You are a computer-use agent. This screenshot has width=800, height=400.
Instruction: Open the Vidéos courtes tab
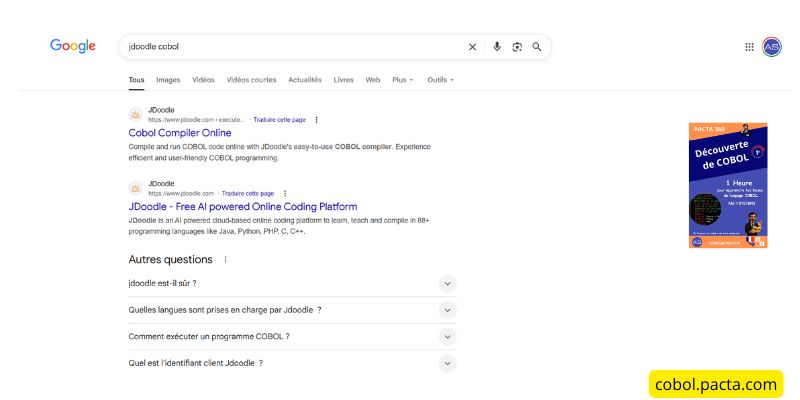pos(251,80)
